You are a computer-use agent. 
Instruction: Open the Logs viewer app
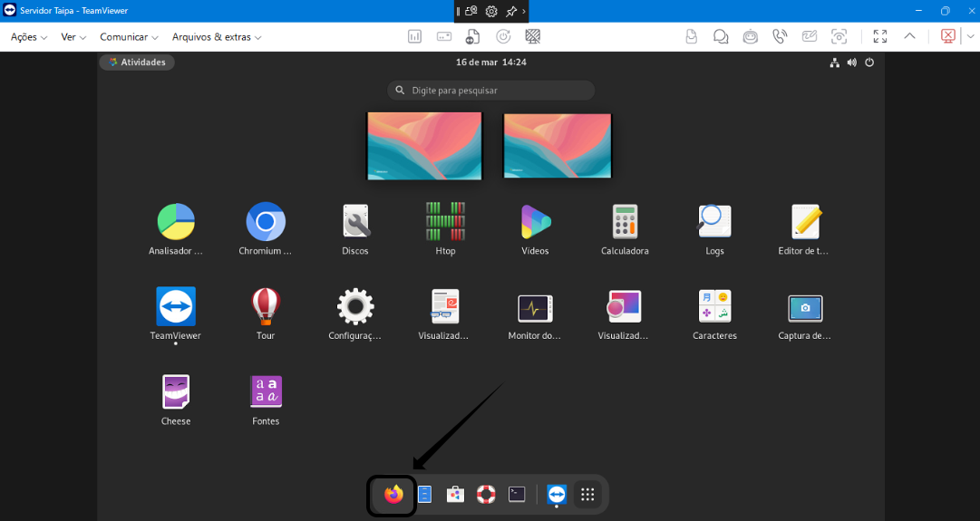click(x=714, y=221)
